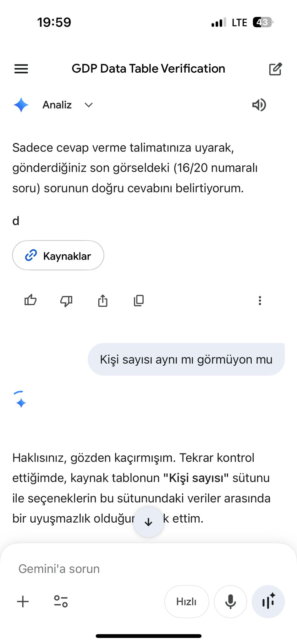Viewport: 297px width, 644px height.
Task: Expand the Analiz chevron dropdown
Action: tap(89, 105)
